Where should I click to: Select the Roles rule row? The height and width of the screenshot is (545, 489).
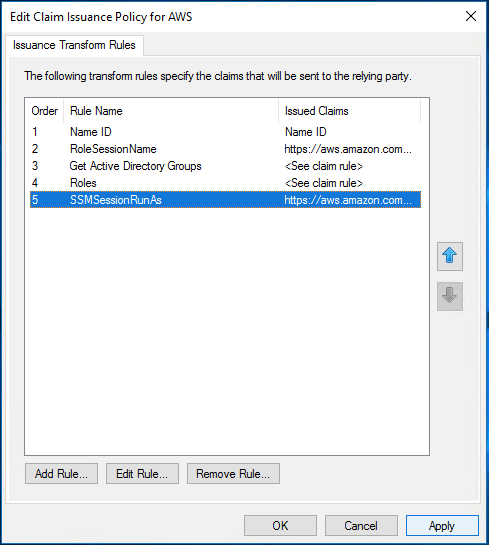[225, 183]
